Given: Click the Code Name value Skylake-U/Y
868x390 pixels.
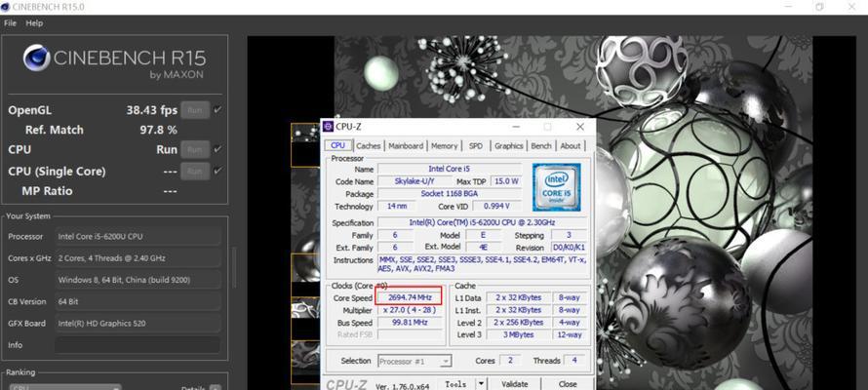Looking at the screenshot, I should click(x=414, y=181).
